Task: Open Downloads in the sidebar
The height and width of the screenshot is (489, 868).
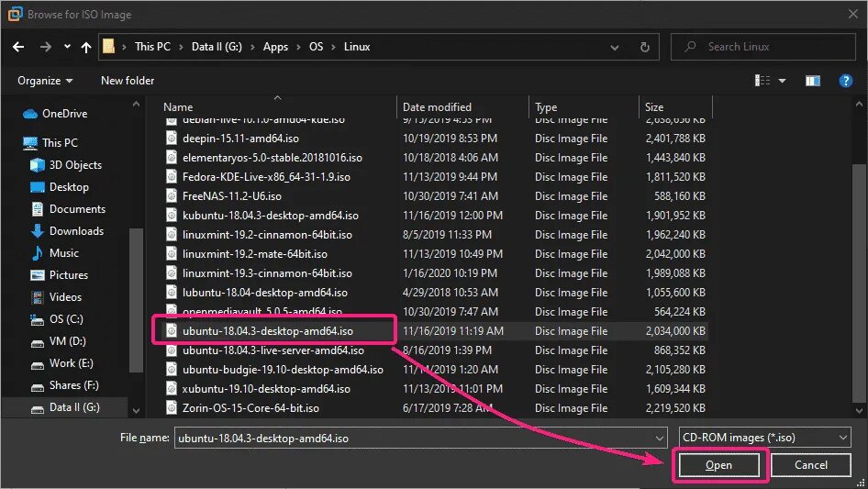Action: (76, 231)
